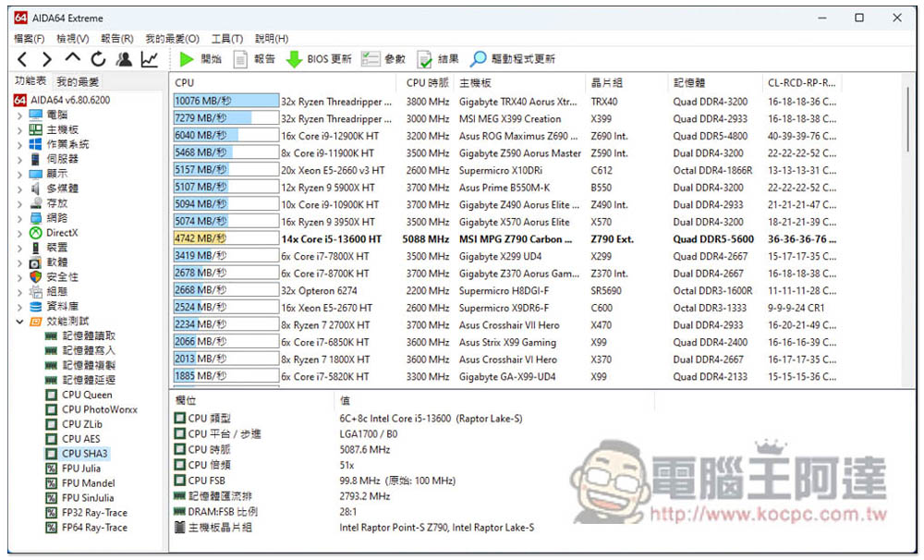Expand the 作業系統 tree node
The image size is (924, 560).
[19, 144]
